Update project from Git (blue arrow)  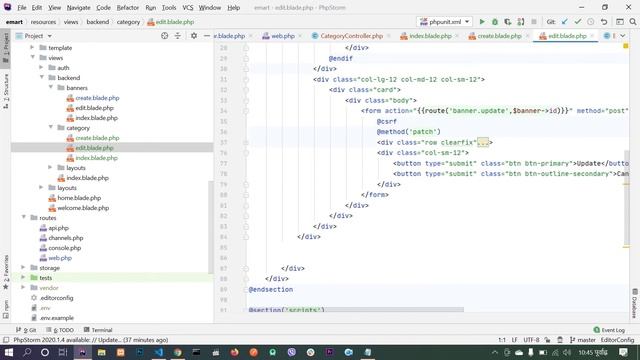click(564, 22)
